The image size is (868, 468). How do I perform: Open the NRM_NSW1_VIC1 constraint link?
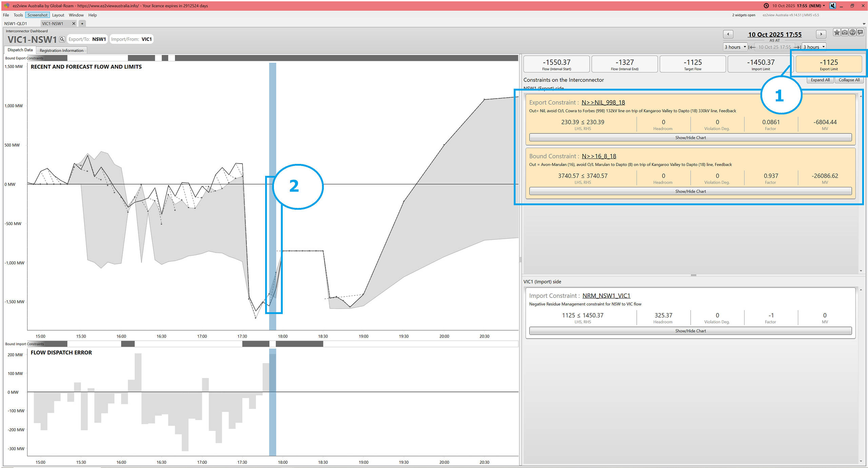coord(606,296)
